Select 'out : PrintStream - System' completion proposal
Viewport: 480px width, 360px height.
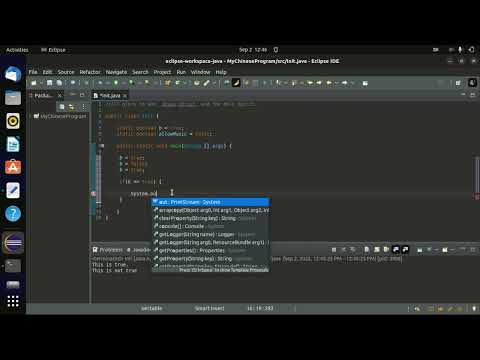tap(211, 202)
